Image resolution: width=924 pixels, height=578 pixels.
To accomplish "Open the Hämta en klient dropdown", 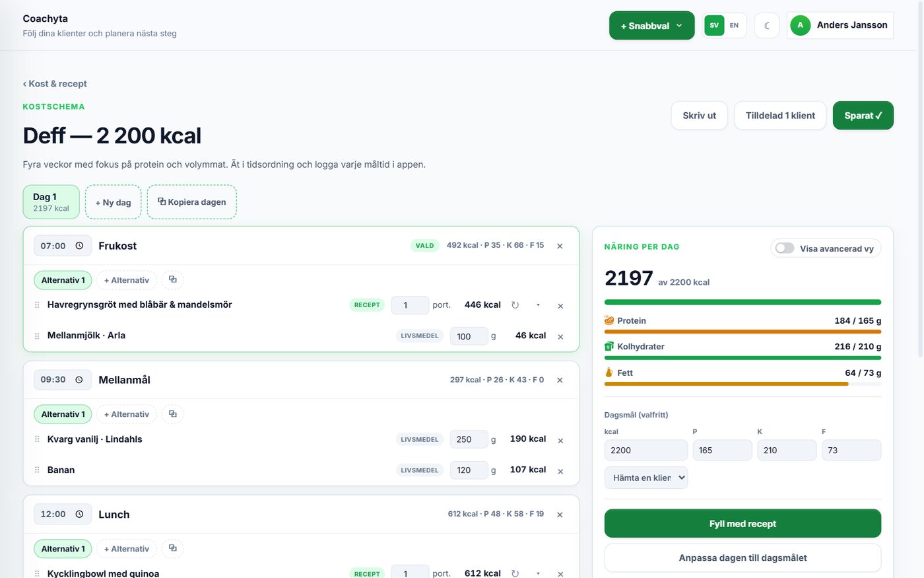I will 646,478.
